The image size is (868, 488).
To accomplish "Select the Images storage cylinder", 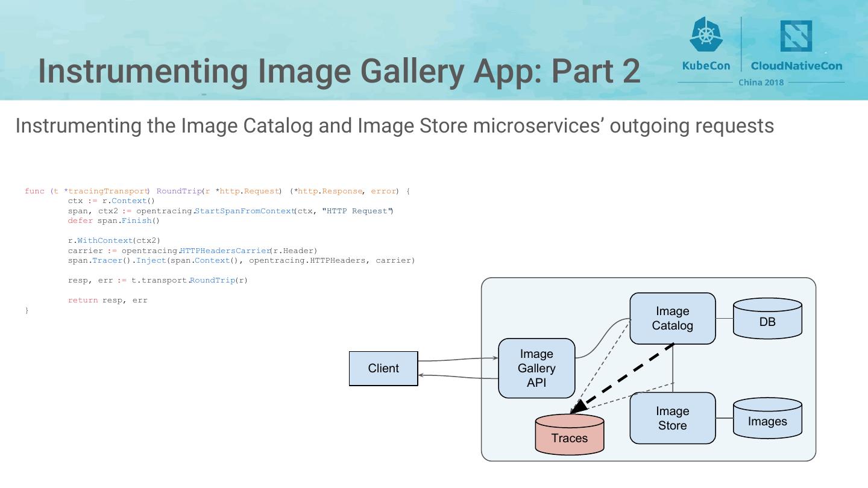I will [x=767, y=419].
